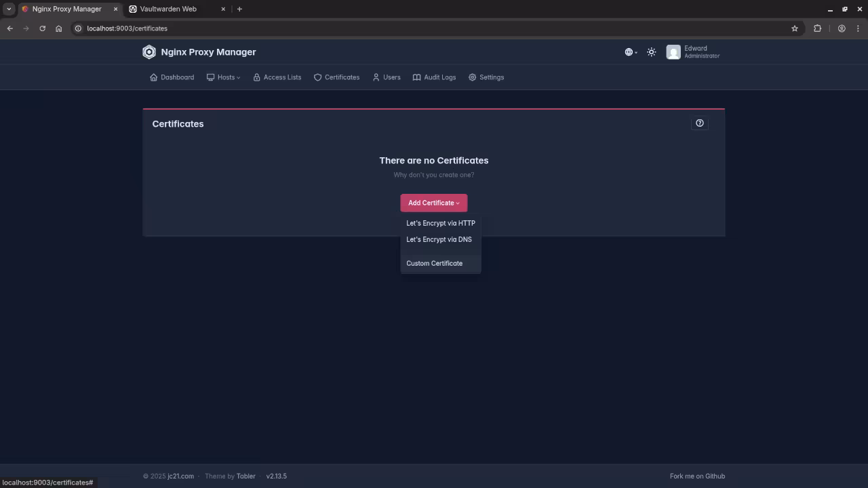Star the page to bookmark it
This screenshot has width=868, height=488.
pos(795,28)
